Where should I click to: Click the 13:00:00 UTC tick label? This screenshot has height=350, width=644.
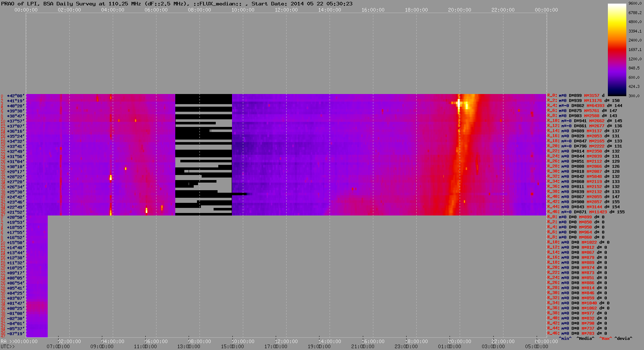(x=189, y=346)
